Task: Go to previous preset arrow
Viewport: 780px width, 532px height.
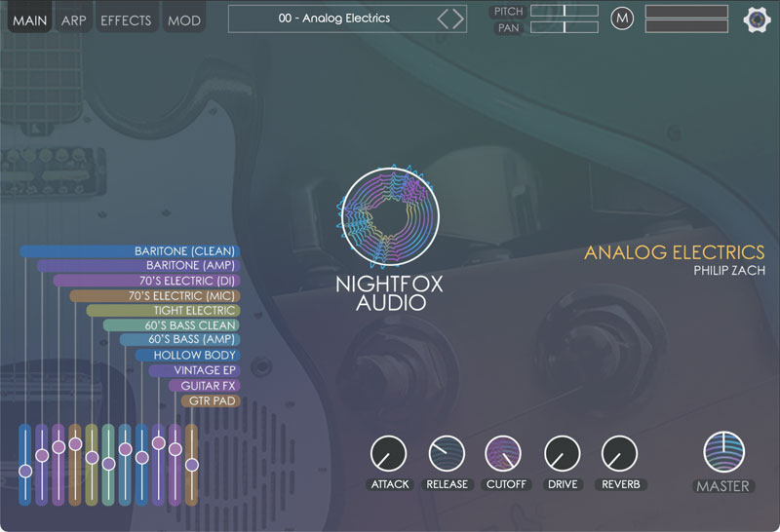Action: 444,19
